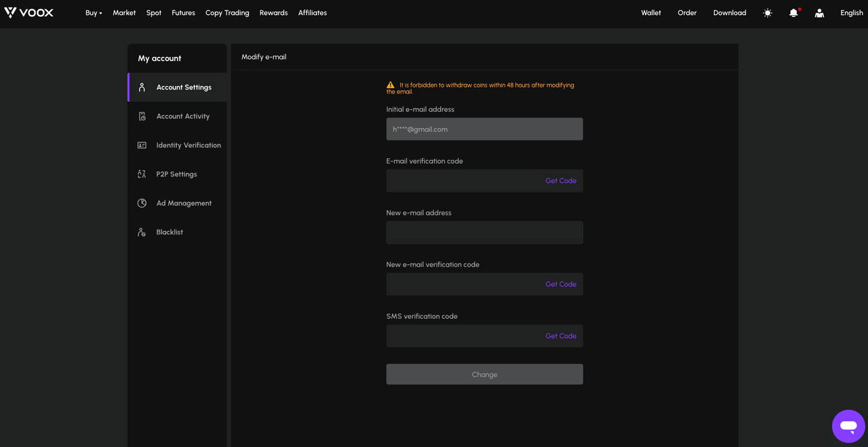Select Blacklist in sidebar

[x=178, y=232]
